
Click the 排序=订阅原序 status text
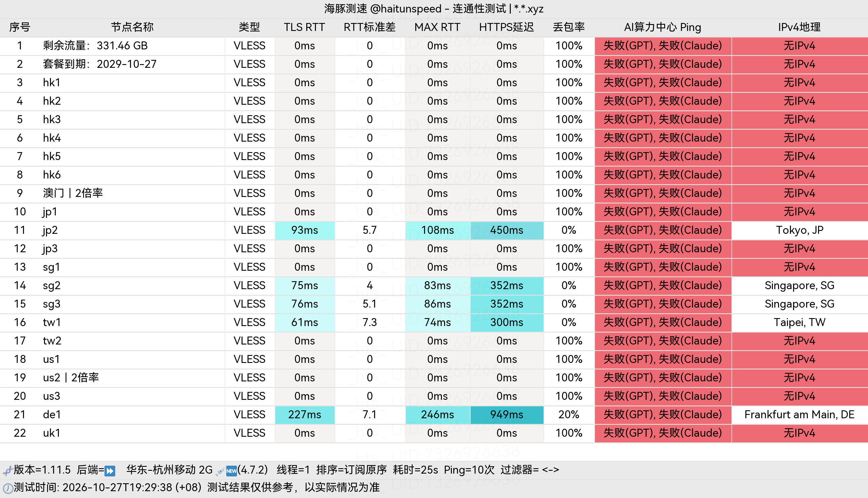coord(351,470)
